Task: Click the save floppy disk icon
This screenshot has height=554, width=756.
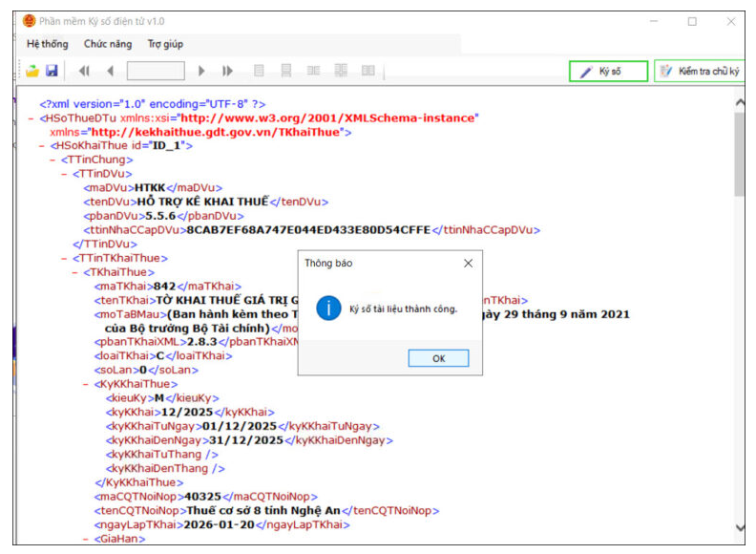Action: click(52, 71)
